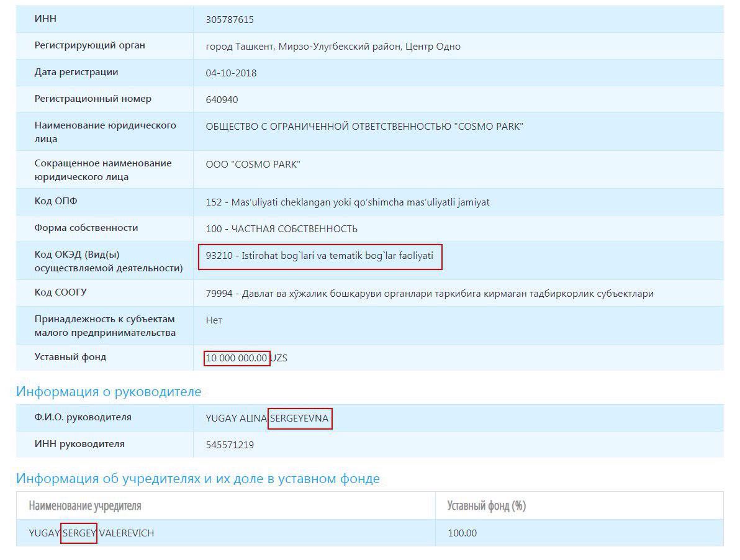This screenshot has width=740, height=560.
Task: Click the director INN 545571219
Action: point(229,445)
